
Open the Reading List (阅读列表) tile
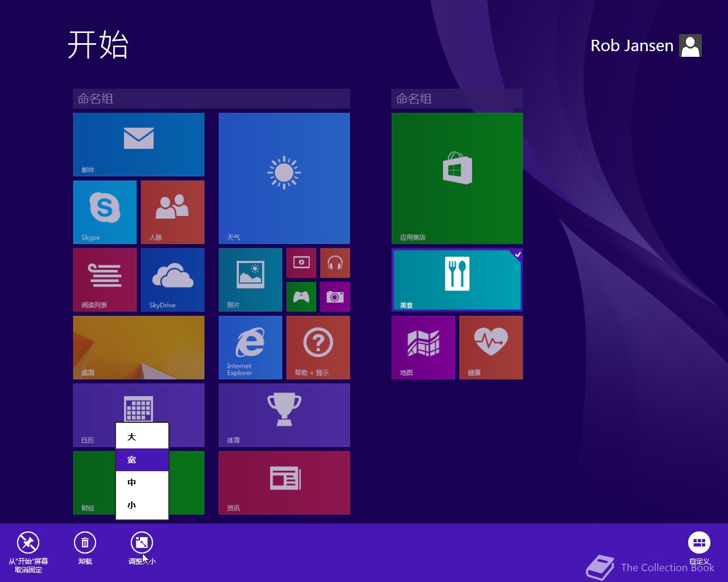click(x=105, y=280)
